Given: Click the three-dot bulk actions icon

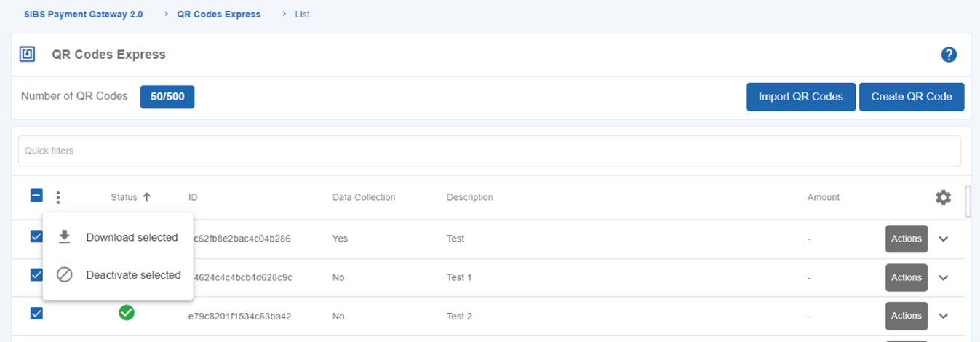Looking at the screenshot, I should point(58,197).
